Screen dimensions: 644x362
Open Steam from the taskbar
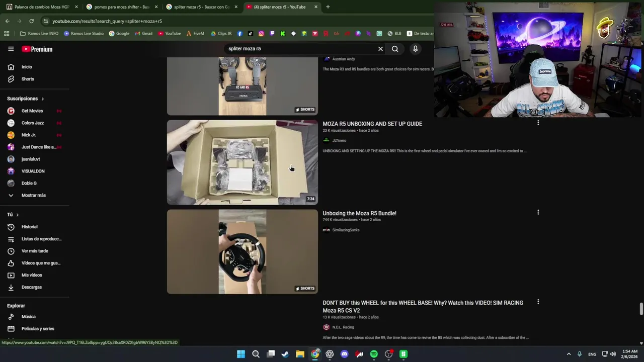click(285, 354)
